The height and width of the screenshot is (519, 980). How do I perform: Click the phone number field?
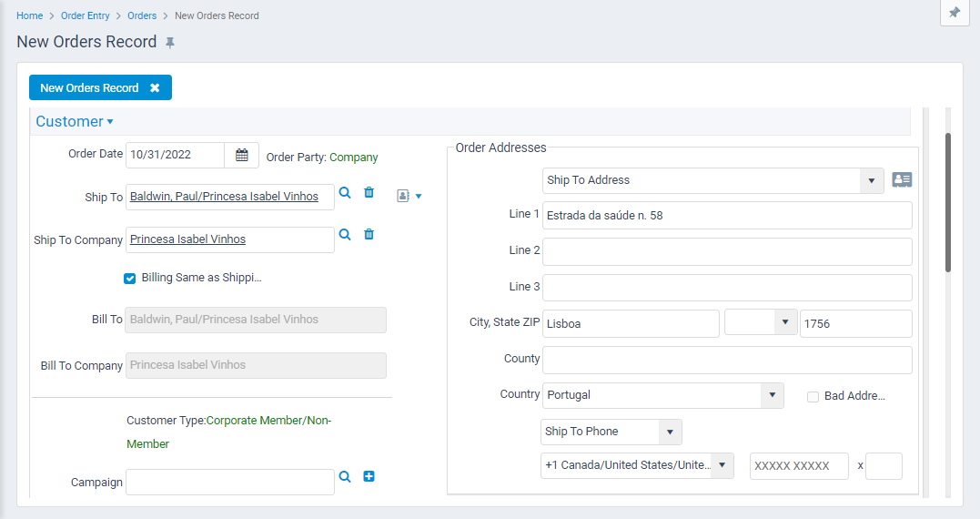click(x=799, y=466)
